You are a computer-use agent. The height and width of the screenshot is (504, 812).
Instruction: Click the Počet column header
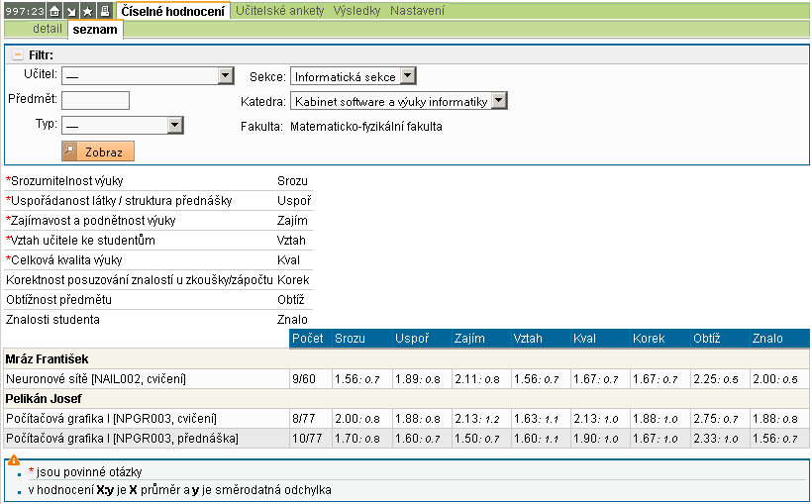[x=307, y=339]
